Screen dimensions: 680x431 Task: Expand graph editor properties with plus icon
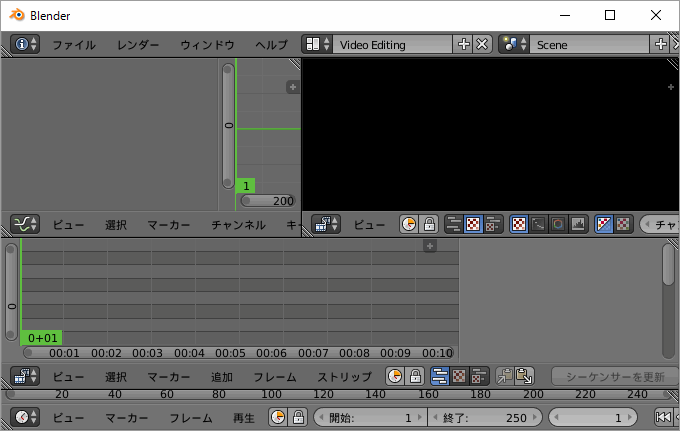[x=293, y=87]
